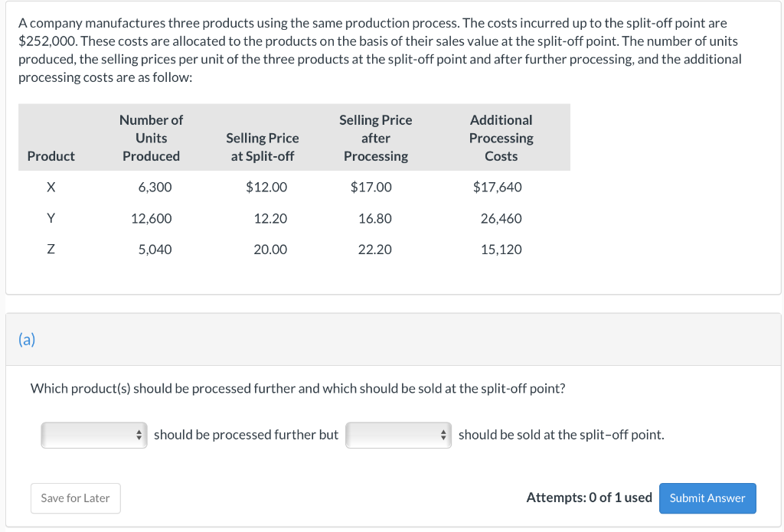Click the Selling Price after Processing header
The image size is (784, 532).
tap(375, 138)
